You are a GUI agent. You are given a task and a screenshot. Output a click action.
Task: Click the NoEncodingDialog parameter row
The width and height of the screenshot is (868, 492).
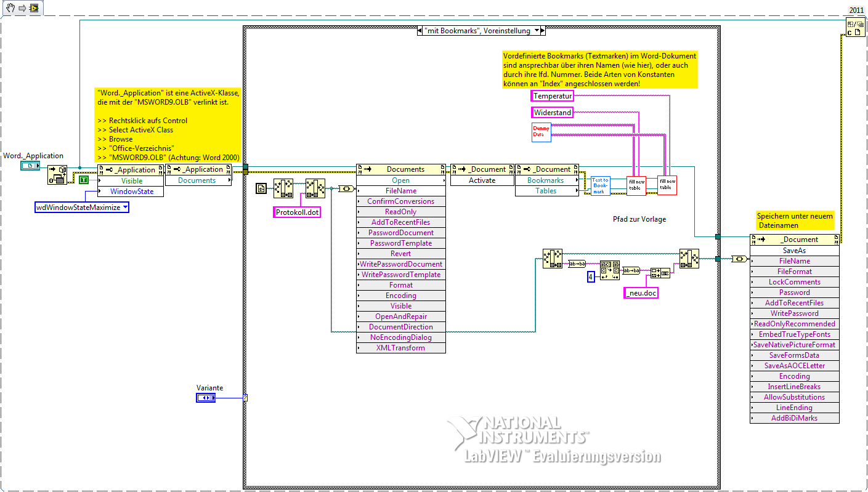click(x=401, y=337)
